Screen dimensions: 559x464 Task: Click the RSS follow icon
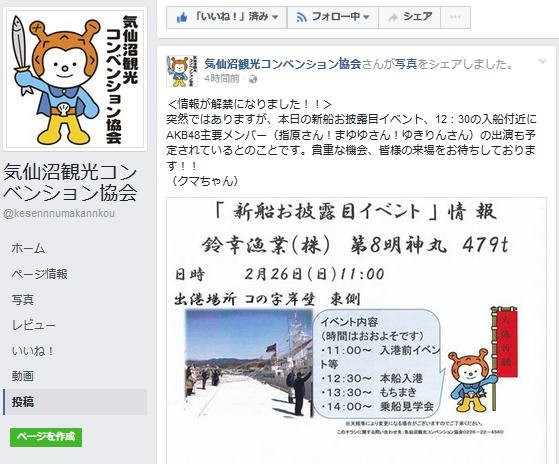[302, 17]
